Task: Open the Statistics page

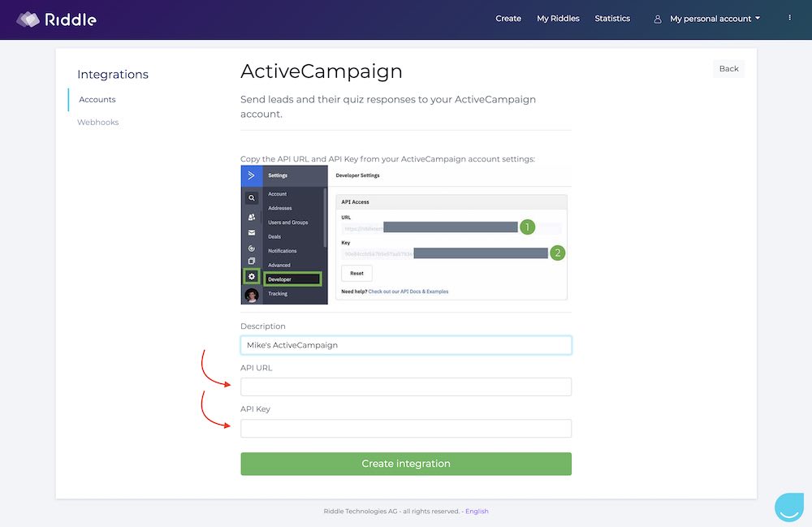Action: tap(612, 18)
